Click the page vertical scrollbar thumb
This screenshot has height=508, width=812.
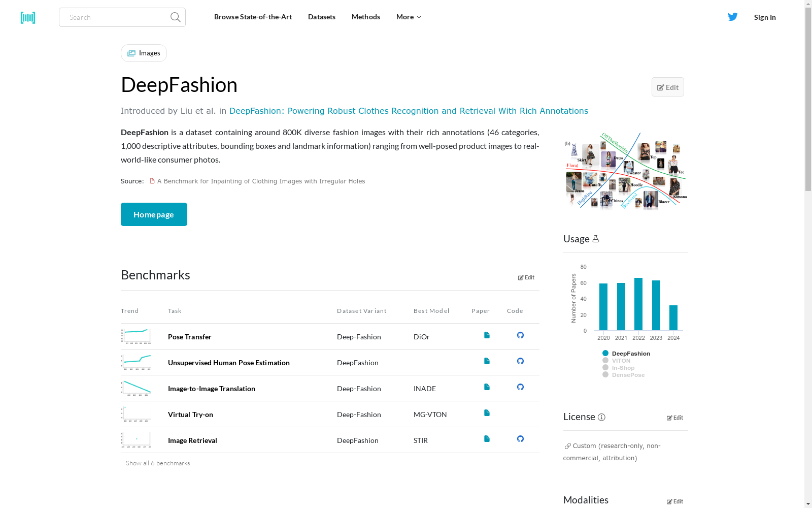pos(808,99)
